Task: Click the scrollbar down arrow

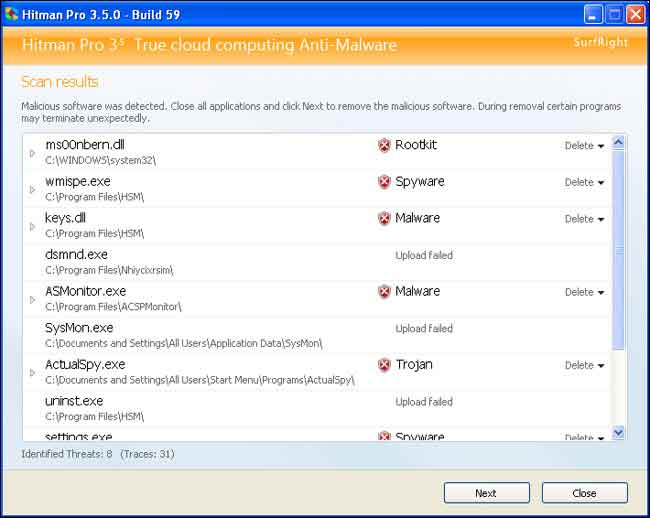Action: pyautogui.click(x=618, y=432)
